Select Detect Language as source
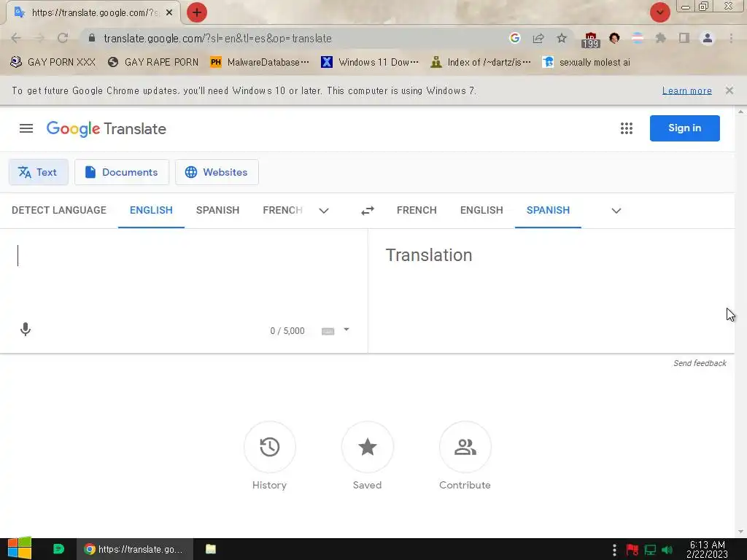 coord(59,211)
